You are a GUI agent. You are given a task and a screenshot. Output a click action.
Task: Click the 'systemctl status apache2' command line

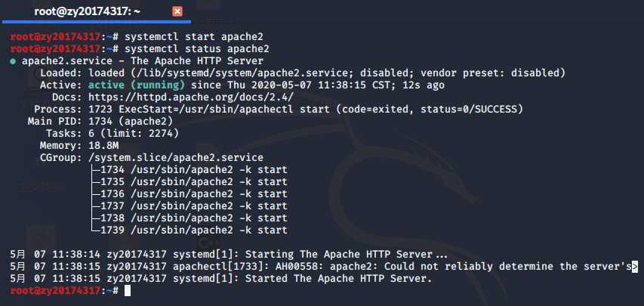[x=197, y=49]
